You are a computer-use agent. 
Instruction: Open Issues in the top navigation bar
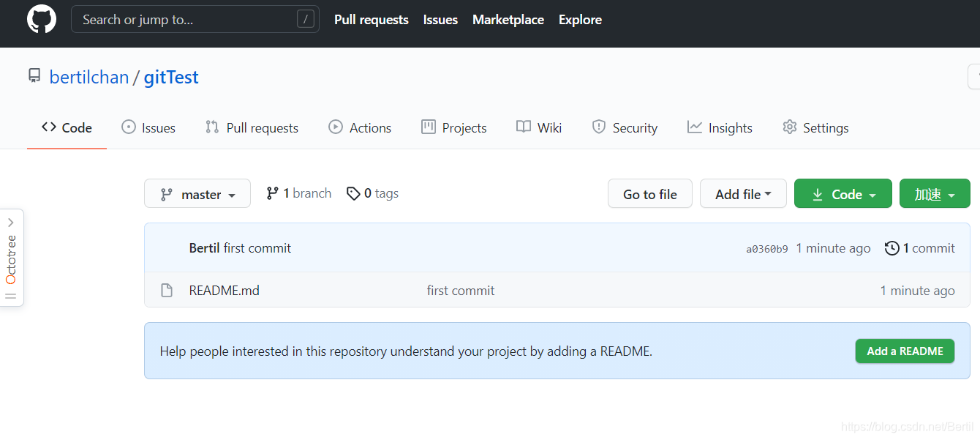(x=440, y=20)
